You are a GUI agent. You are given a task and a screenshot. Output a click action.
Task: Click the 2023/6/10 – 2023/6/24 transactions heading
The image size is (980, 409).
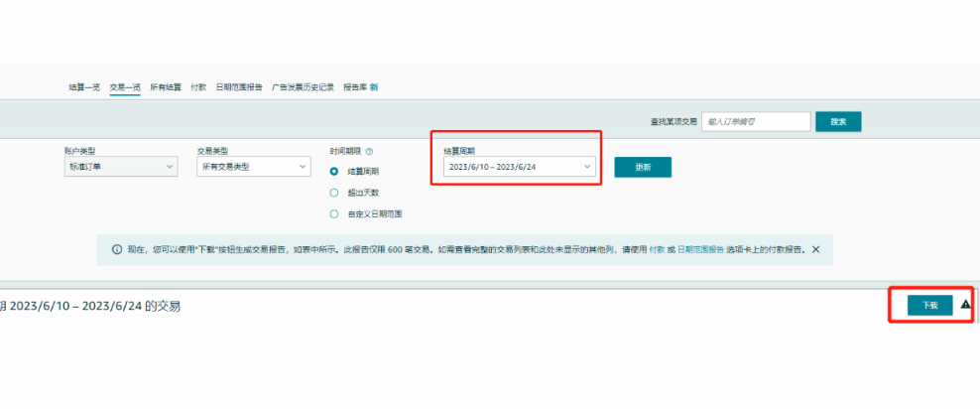point(90,307)
